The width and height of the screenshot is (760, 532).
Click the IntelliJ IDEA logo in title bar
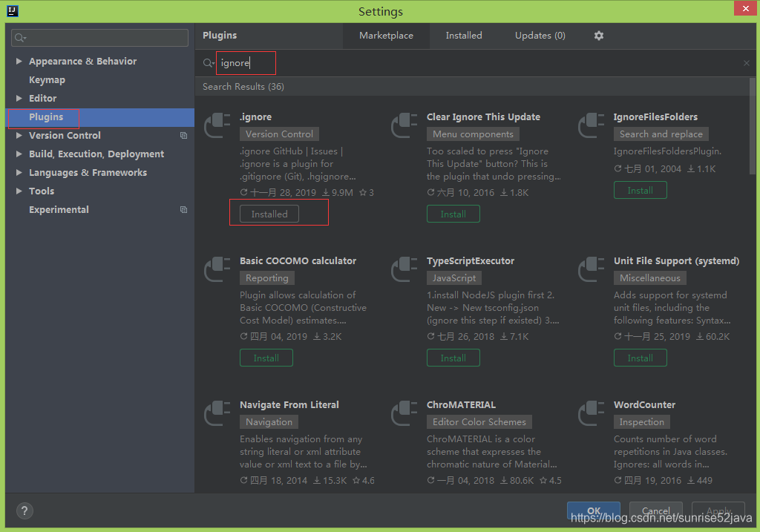pos(13,10)
